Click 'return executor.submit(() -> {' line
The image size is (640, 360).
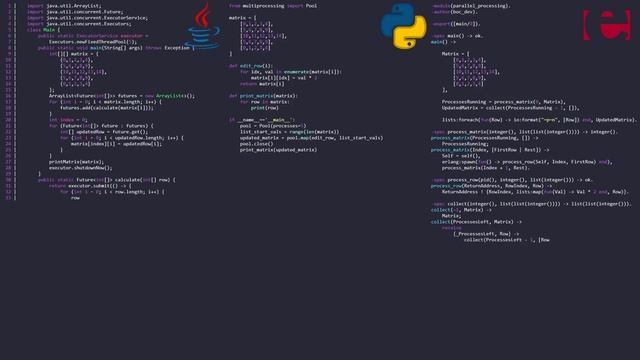coord(90,186)
